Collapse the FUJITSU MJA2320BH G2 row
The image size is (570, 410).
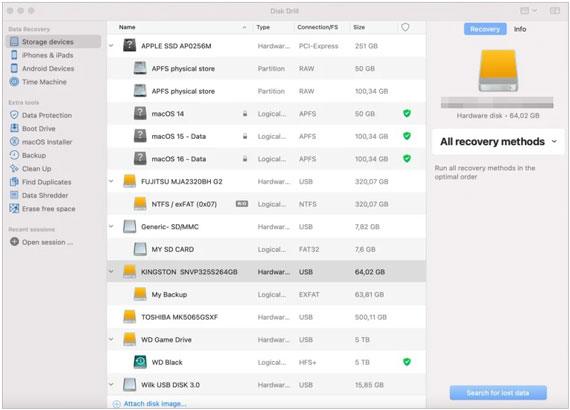pyautogui.click(x=111, y=181)
